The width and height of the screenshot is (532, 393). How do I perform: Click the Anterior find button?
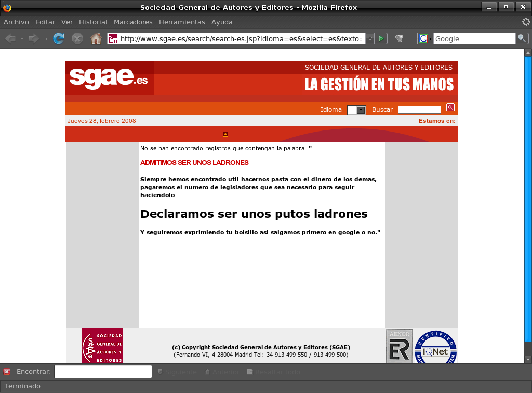222,372
